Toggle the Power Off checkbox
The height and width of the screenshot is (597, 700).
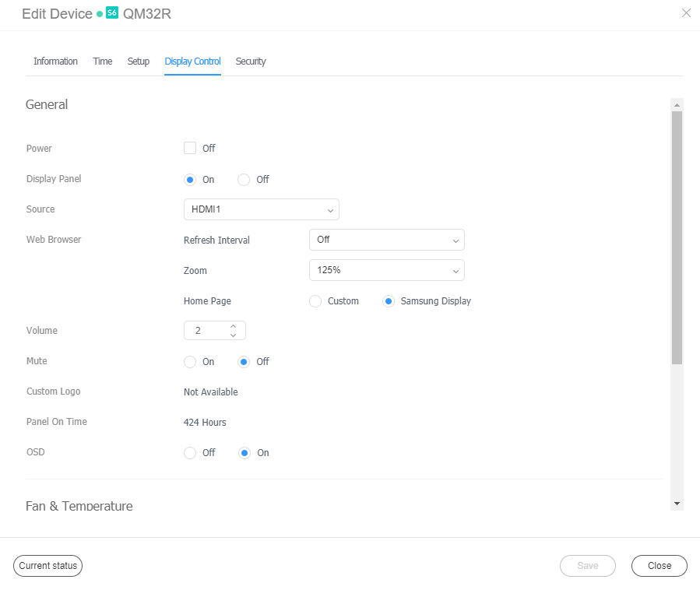coord(190,148)
